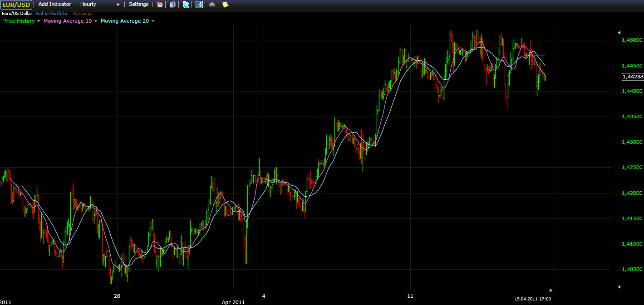Expand Moving Average 10 options arrow
The width and height of the screenshot is (644, 305).
(x=96, y=21)
